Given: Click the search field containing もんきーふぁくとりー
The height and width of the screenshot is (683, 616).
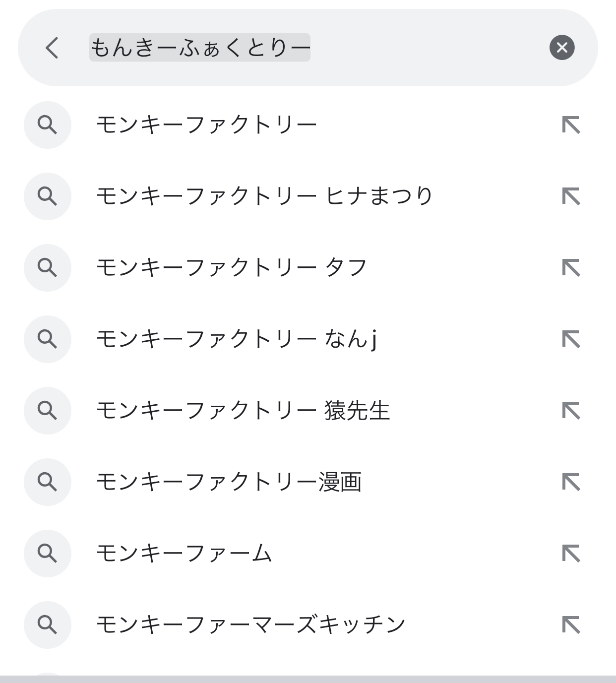Looking at the screenshot, I should 308,48.
